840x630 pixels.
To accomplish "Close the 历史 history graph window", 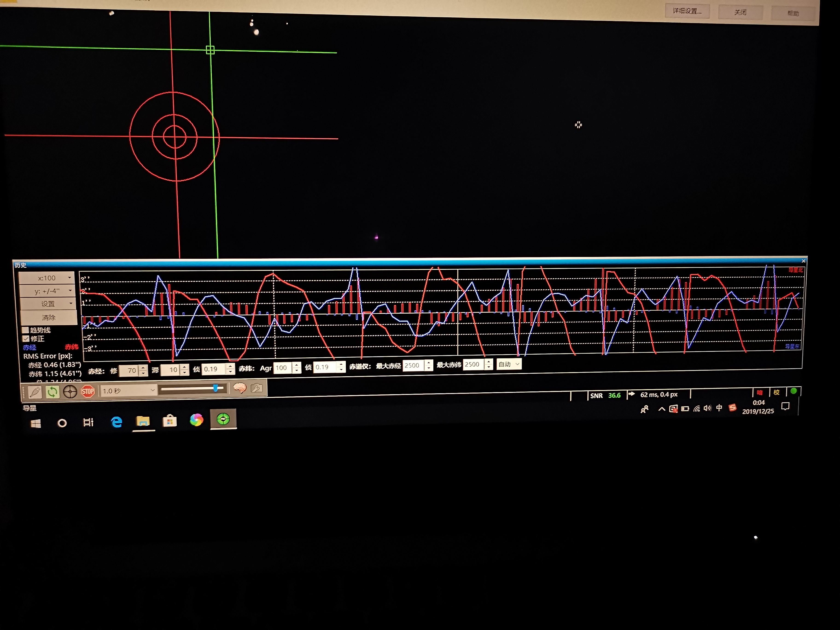I will (803, 261).
